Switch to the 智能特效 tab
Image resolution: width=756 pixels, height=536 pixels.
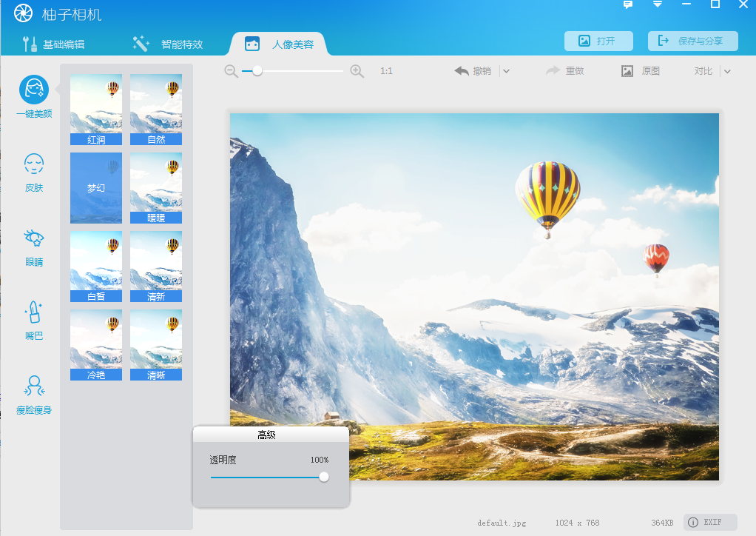tap(168, 44)
